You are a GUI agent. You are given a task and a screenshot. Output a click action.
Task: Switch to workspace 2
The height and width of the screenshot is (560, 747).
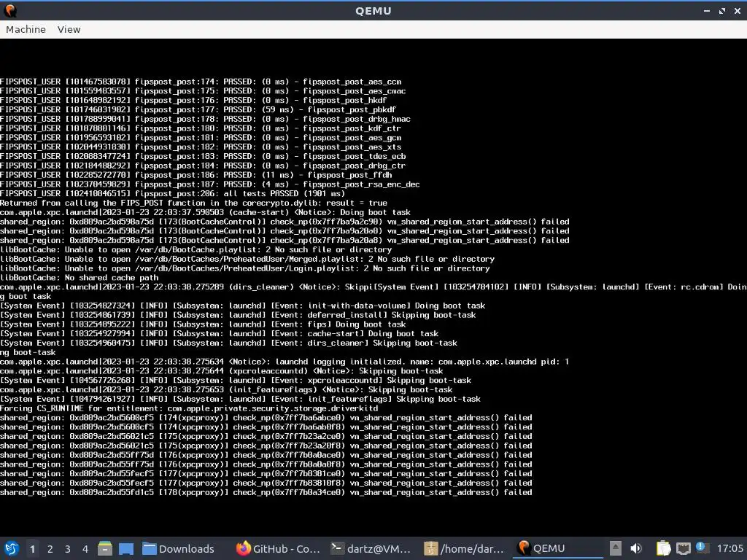click(x=50, y=549)
